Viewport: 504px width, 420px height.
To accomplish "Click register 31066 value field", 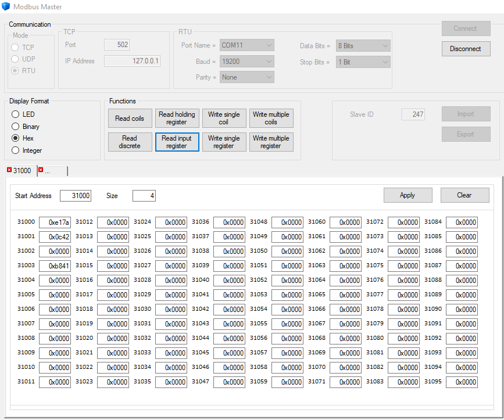I will click(345, 309).
